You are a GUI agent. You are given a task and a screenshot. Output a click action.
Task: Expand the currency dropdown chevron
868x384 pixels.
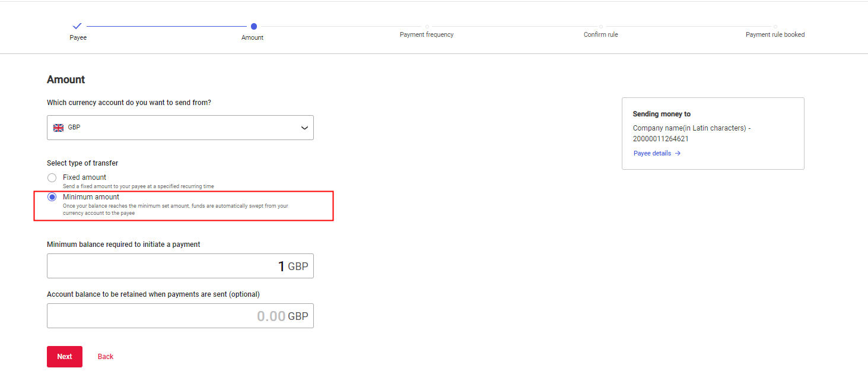(x=304, y=128)
